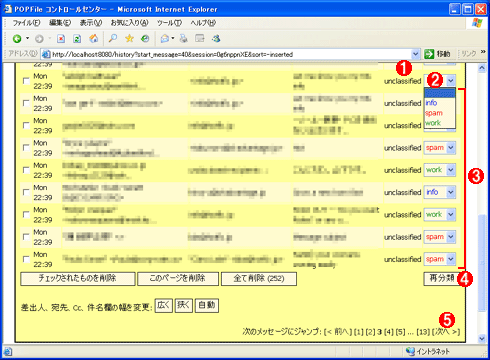The width and height of the screenshot is (490, 360).
Task: Click the IE icon in the title bar
Action: coord(8,9)
